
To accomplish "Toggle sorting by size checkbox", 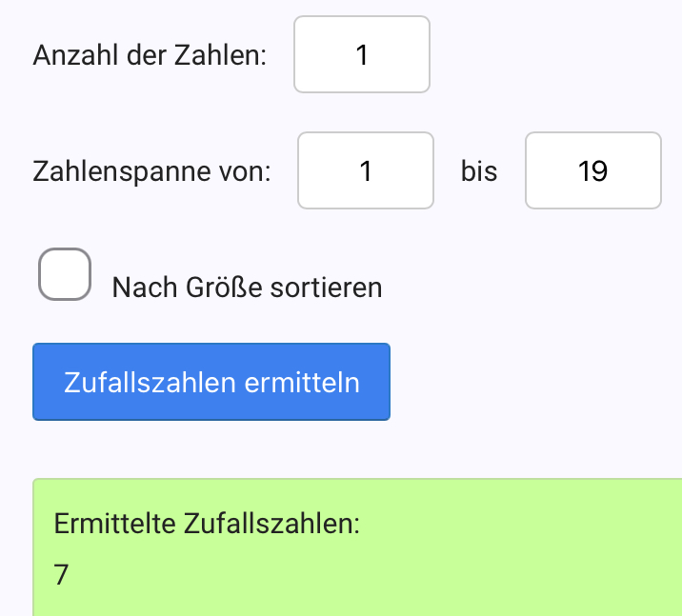I will 65,274.
